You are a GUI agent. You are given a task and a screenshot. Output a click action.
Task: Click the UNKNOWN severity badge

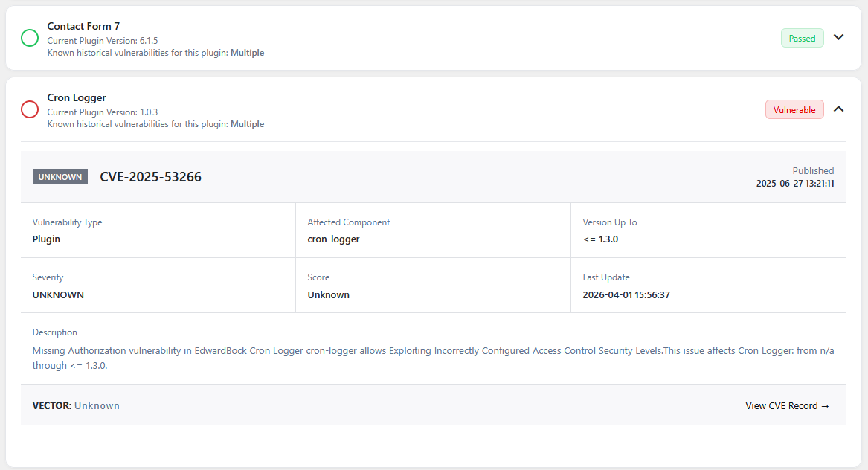click(x=60, y=176)
